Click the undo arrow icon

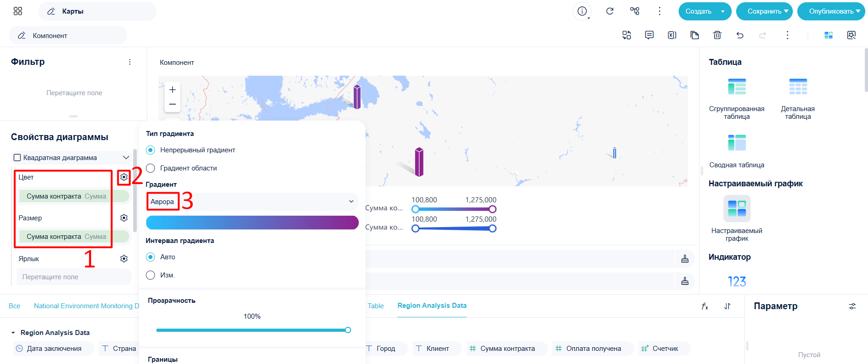(740, 35)
